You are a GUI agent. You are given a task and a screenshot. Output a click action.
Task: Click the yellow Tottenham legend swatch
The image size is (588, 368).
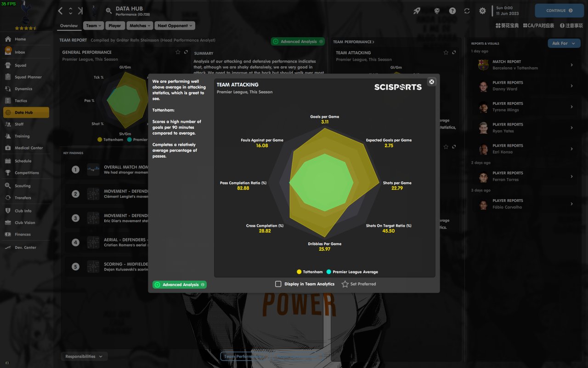point(299,272)
